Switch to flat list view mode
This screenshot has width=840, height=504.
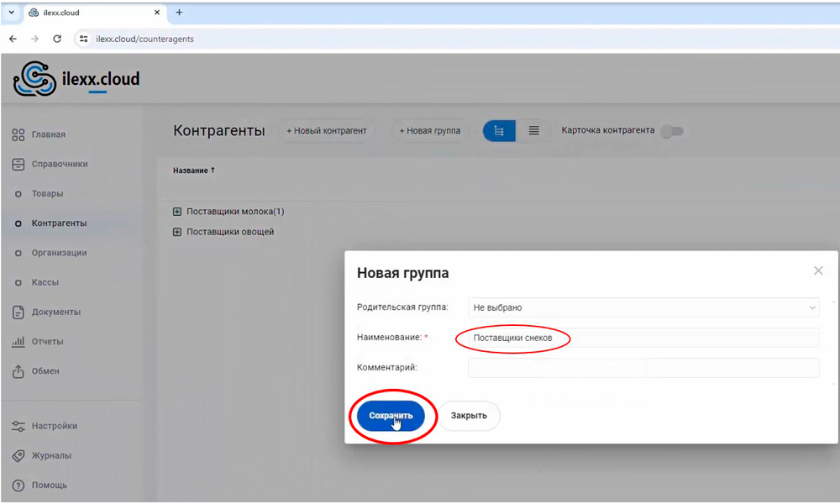pos(533,131)
